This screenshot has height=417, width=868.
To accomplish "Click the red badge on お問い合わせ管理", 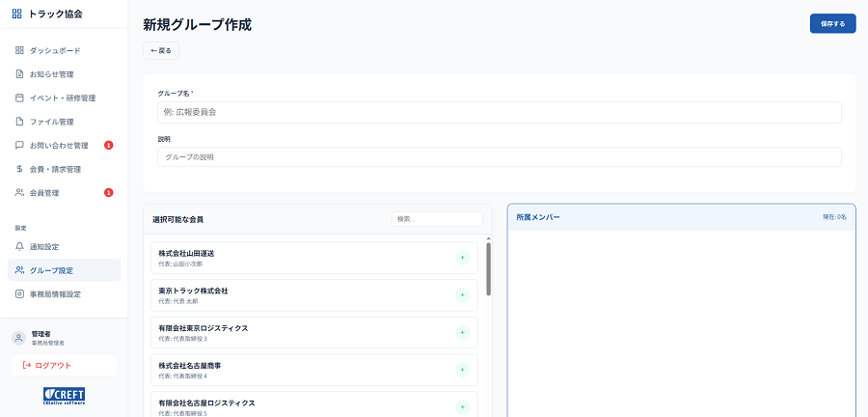I will (109, 146).
